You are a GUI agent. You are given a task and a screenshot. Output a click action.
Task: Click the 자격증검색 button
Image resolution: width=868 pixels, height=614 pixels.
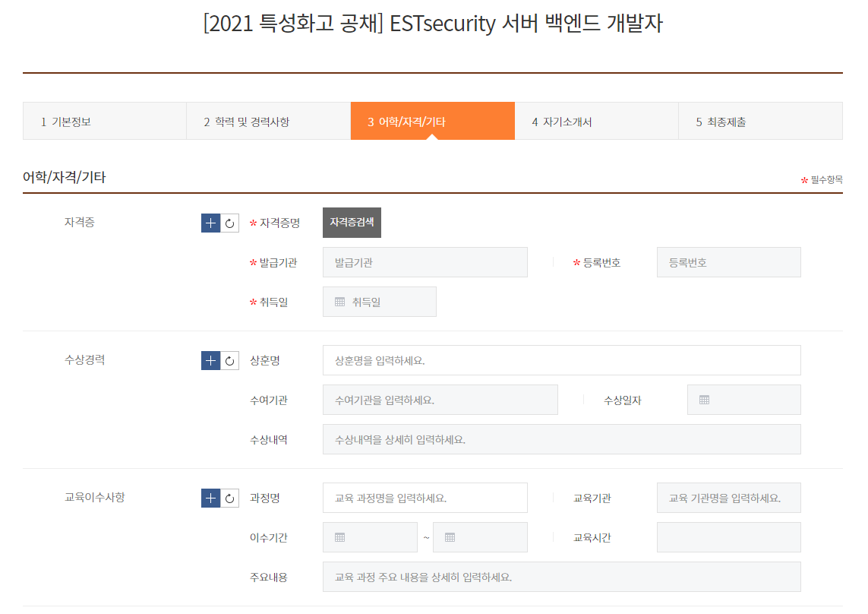pyautogui.click(x=352, y=223)
